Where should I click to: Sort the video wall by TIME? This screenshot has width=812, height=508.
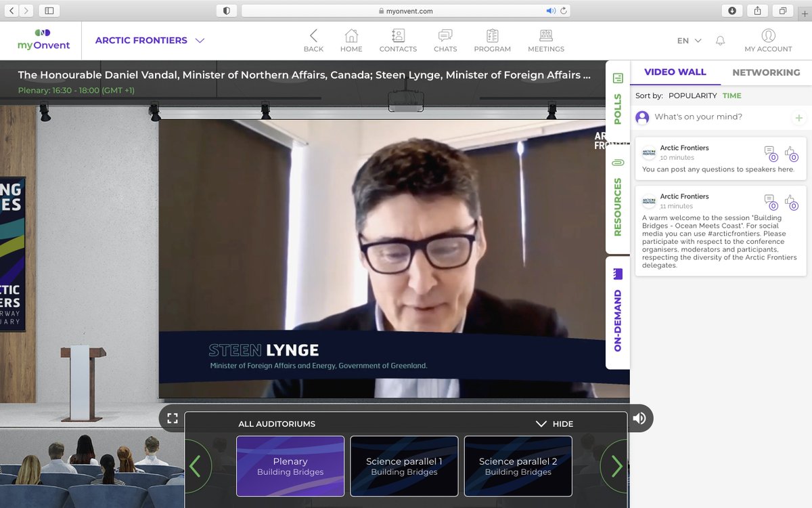[732, 96]
